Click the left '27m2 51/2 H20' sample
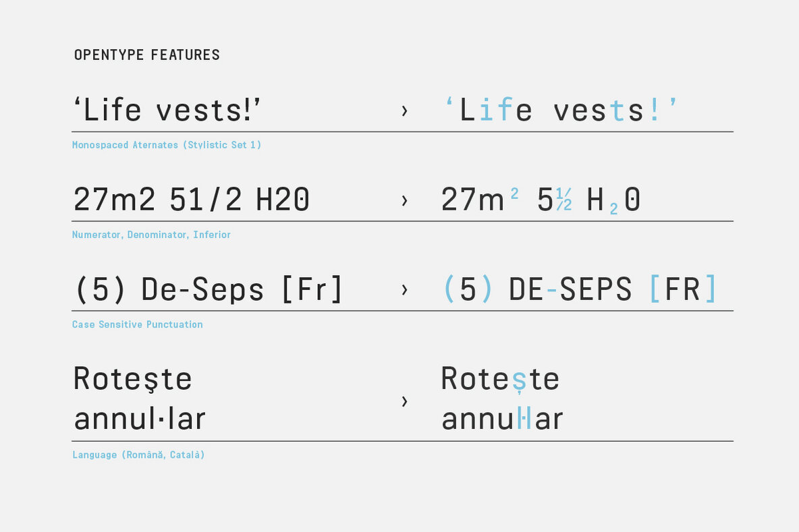Image resolution: width=799 pixels, height=532 pixels. tap(192, 200)
